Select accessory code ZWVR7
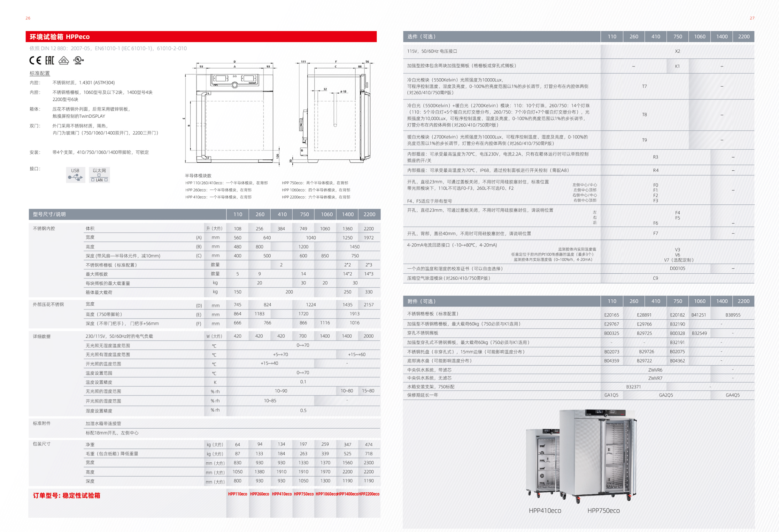 (x=655, y=378)
